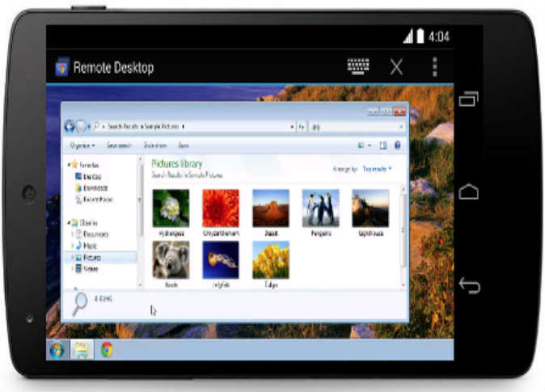Screen dimensions: 545x392
Task: Click the Explorer back arrow button
Action: click(x=70, y=126)
